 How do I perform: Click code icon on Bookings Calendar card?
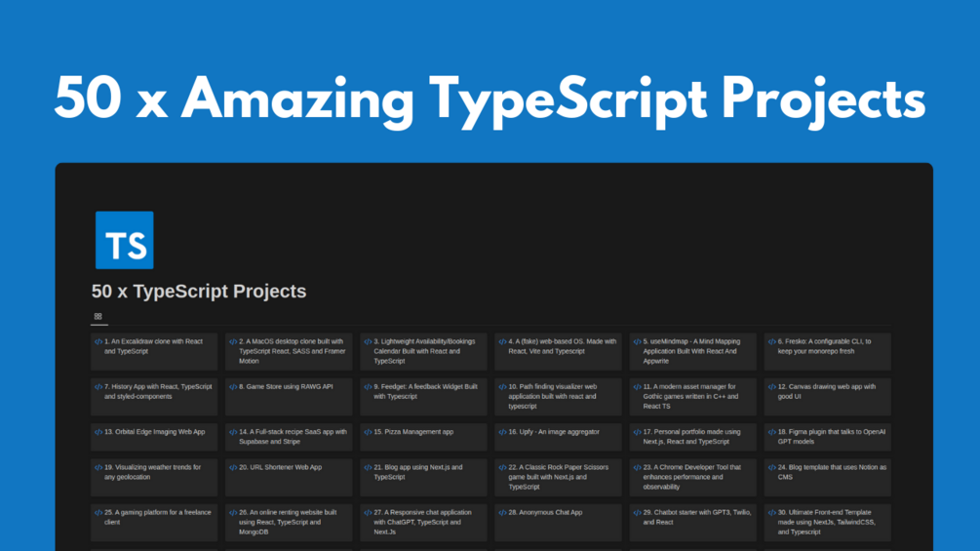point(369,341)
